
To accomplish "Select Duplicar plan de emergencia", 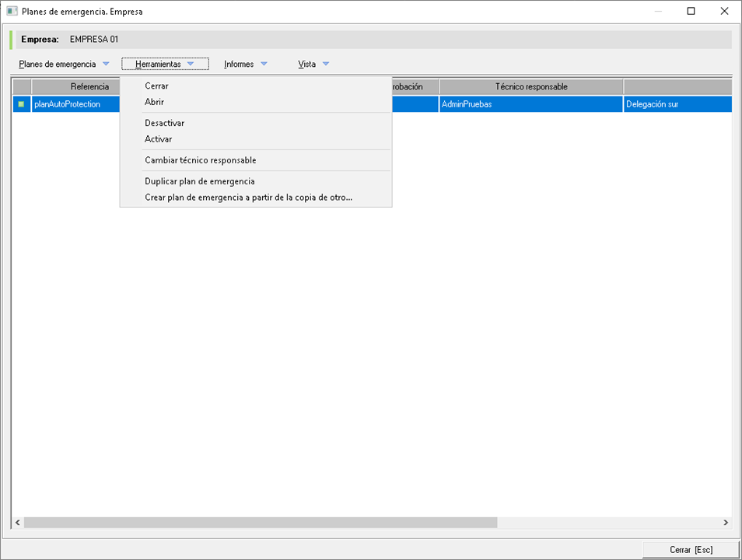I will [x=199, y=181].
